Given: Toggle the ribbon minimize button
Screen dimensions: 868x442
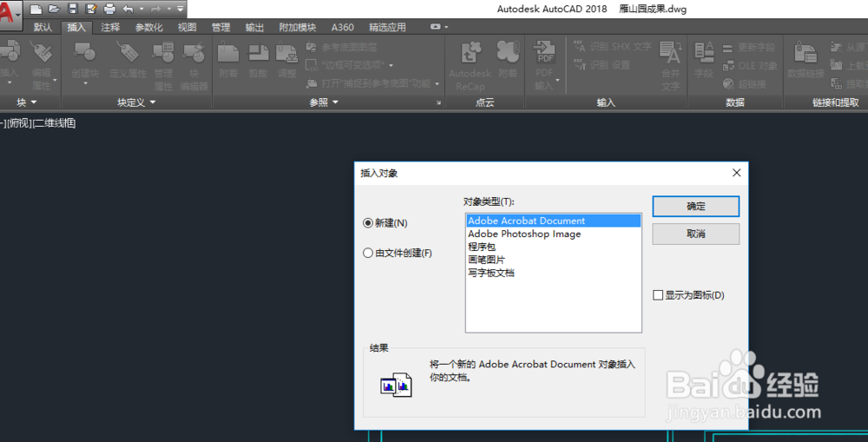Looking at the screenshot, I should 436,27.
